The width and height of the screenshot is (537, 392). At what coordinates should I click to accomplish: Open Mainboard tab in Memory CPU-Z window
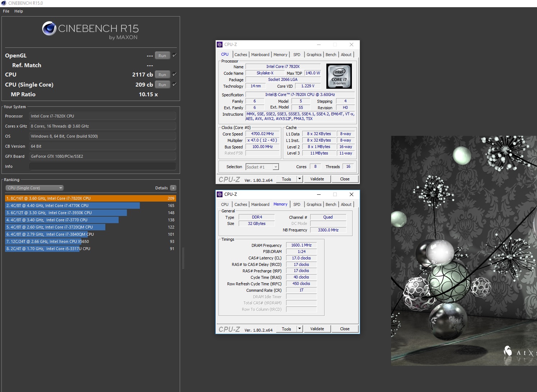click(x=260, y=204)
